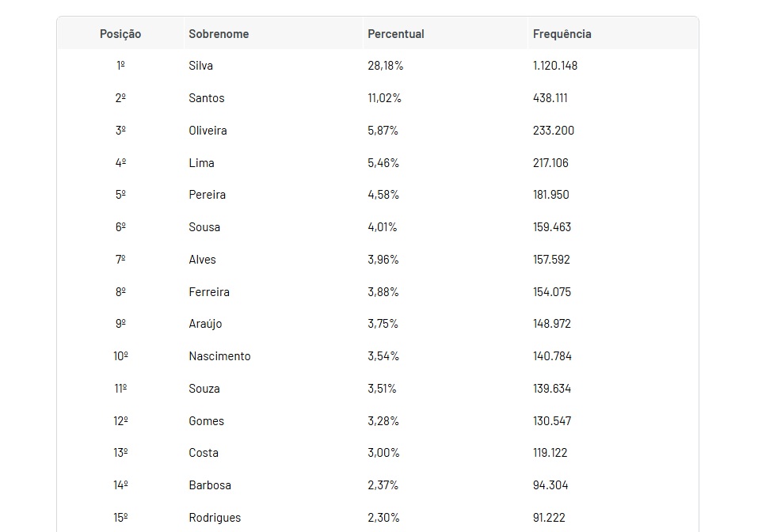The width and height of the screenshot is (758, 532).
Task: Select the Ferreira surname entry
Action: [x=209, y=292]
